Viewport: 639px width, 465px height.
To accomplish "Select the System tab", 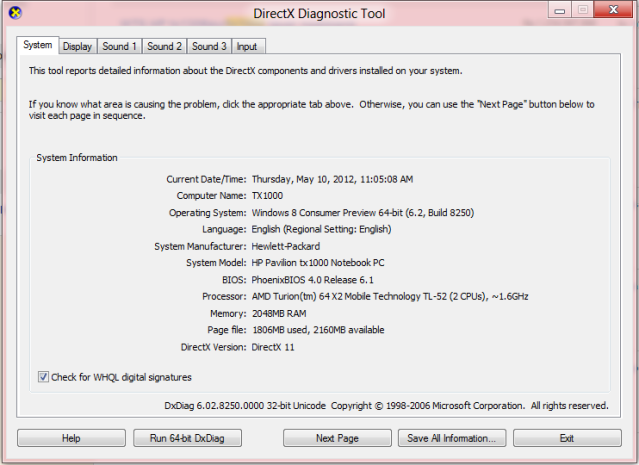I will pos(37,45).
